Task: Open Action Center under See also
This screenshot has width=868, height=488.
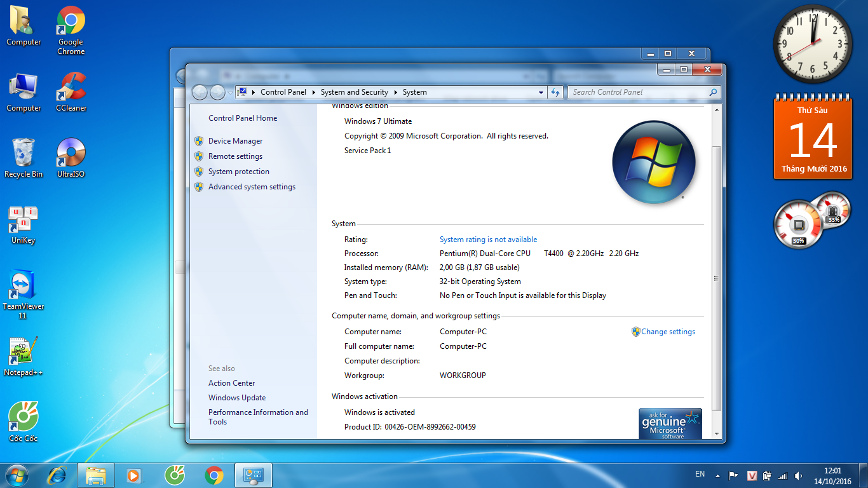Action: [231, 383]
